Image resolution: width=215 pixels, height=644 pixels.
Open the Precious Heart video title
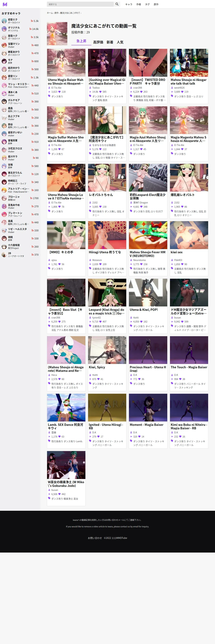pyautogui.click(x=148, y=369)
